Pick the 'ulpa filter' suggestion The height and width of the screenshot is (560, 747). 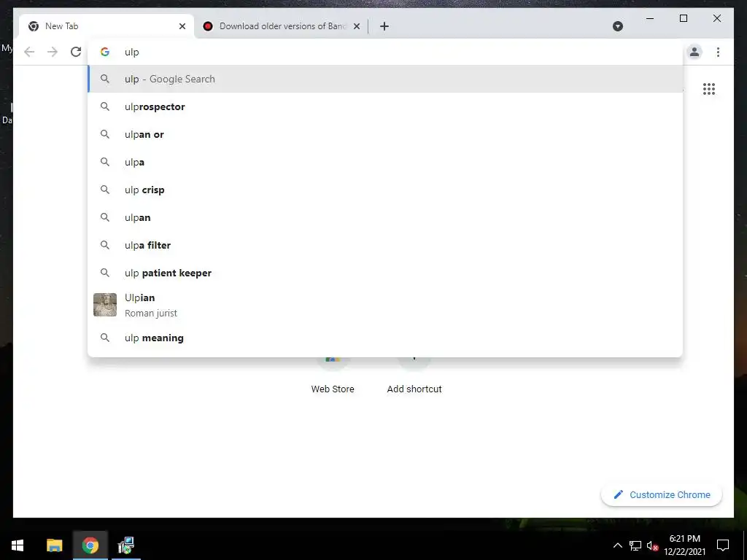(385, 245)
